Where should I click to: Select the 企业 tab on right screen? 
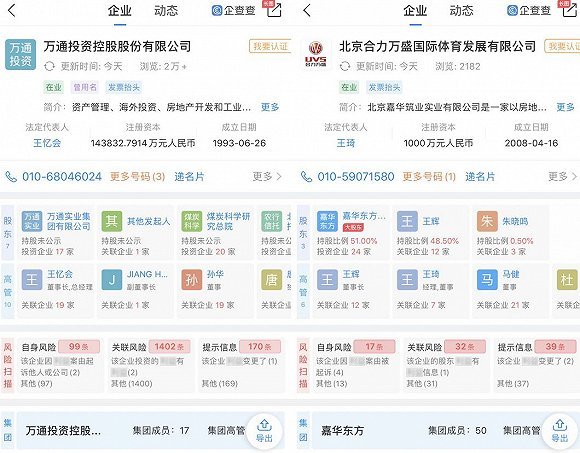(415, 11)
